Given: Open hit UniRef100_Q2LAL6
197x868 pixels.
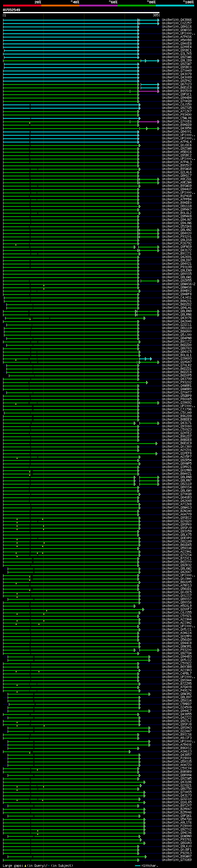Looking at the screenshot, I should tap(177, 172).
